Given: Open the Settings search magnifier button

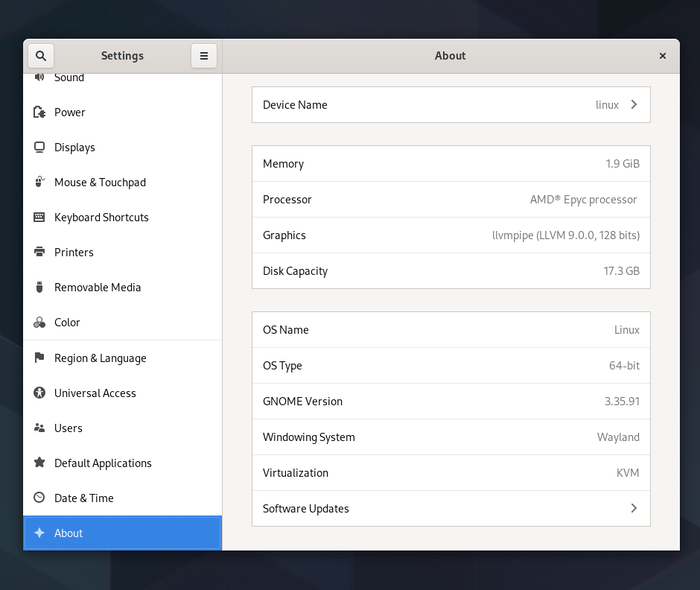Looking at the screenshot, I should tap(41, 56).
